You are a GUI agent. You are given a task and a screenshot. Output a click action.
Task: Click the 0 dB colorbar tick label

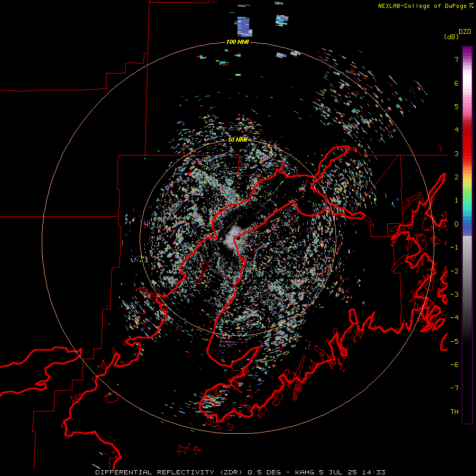[x=456, y=224]
